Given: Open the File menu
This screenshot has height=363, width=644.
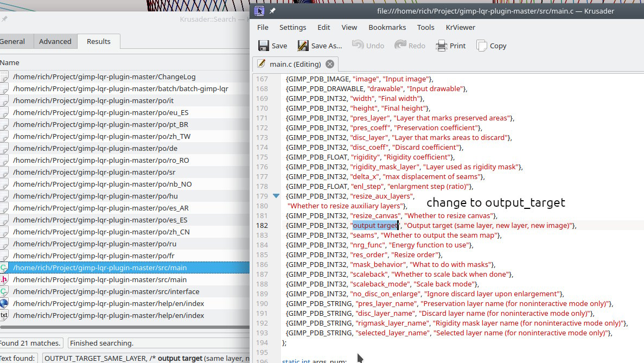Looking at the screenshot, I should tap(263, 27).
